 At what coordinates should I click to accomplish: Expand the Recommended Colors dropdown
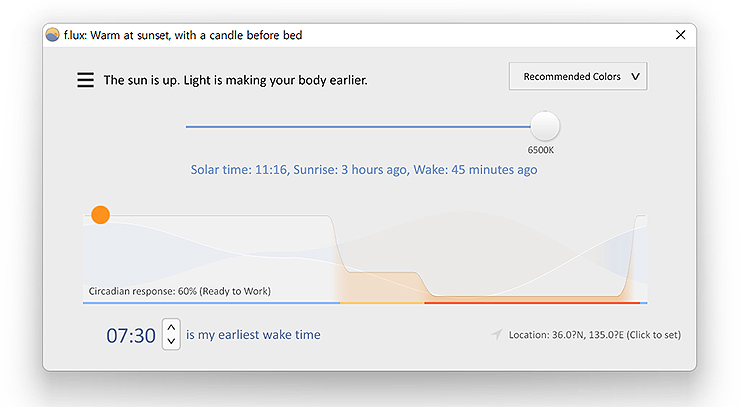[x=578, y=77]
